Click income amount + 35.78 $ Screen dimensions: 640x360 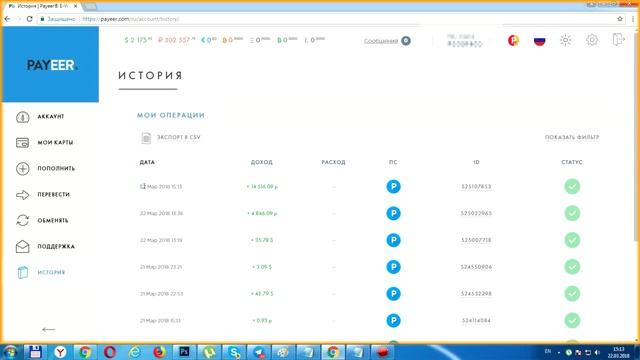(262, 240)
